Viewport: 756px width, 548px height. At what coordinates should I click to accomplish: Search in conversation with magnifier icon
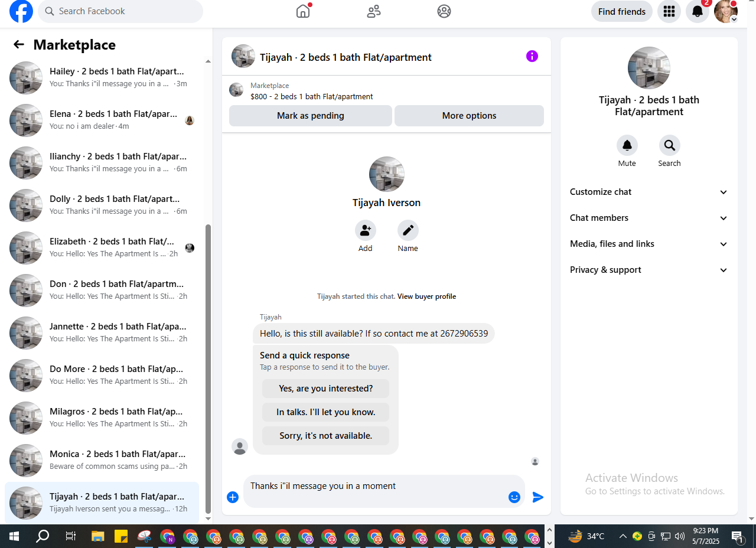(670, 145)
